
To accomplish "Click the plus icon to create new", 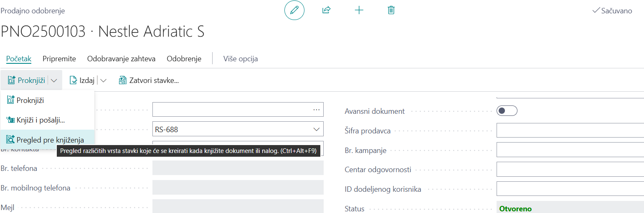I will (359, 10).
